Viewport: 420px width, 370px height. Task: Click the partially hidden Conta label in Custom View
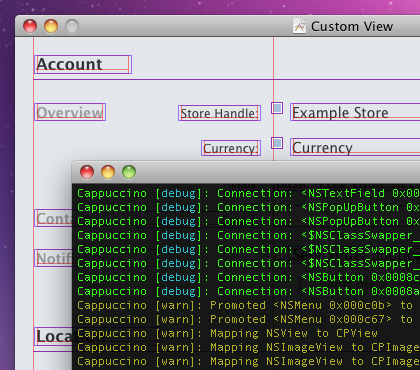(53, 218)
